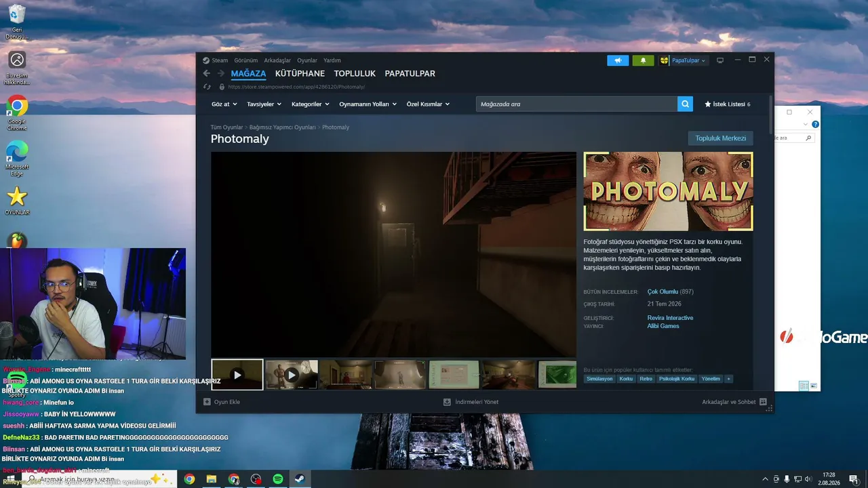Open the taskbar notification center icon
This screenshot has width=868, height=488.
pyautogui.click(x=853, y=479)
